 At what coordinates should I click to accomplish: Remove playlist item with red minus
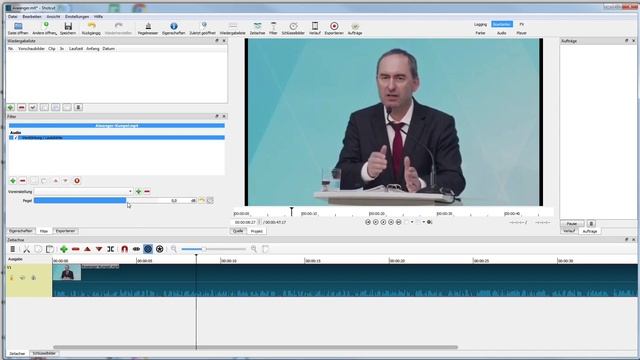click(x=22, y=107)
